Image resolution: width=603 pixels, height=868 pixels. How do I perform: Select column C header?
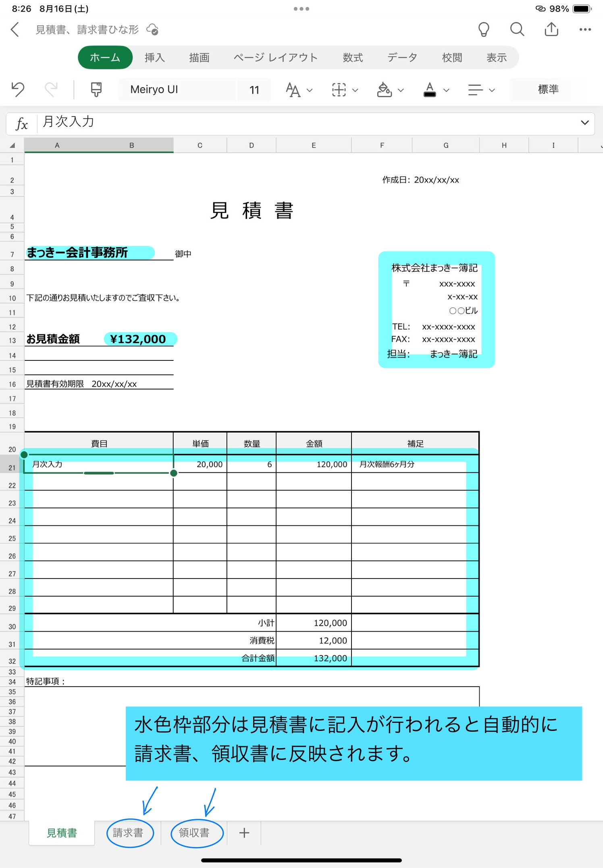(200, 146)
